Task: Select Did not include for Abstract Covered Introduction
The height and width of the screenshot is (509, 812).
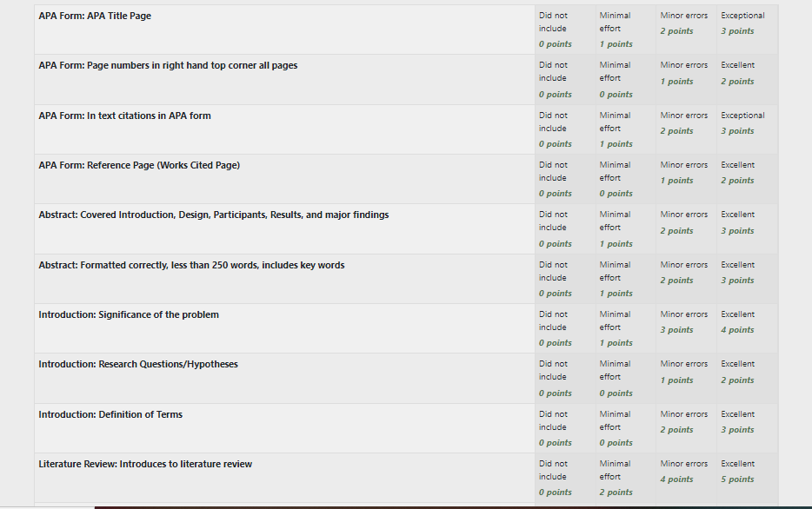Action: pos(565,228)
